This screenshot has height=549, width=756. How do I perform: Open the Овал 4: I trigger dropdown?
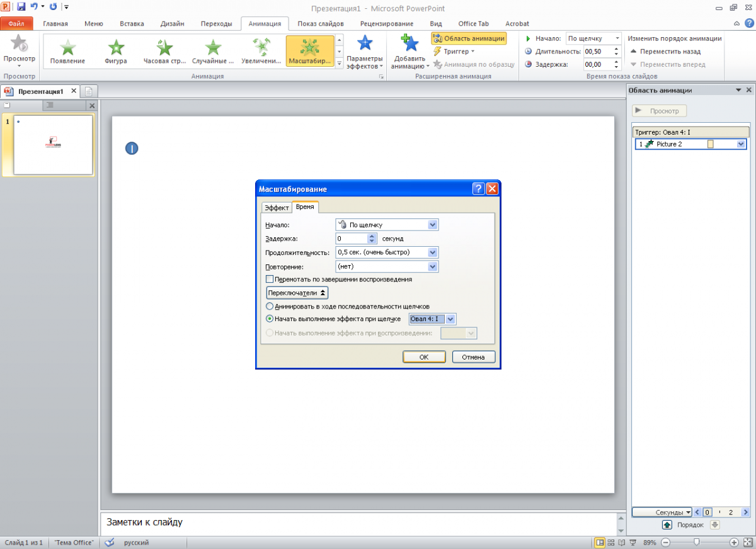(x=450, y=319)
